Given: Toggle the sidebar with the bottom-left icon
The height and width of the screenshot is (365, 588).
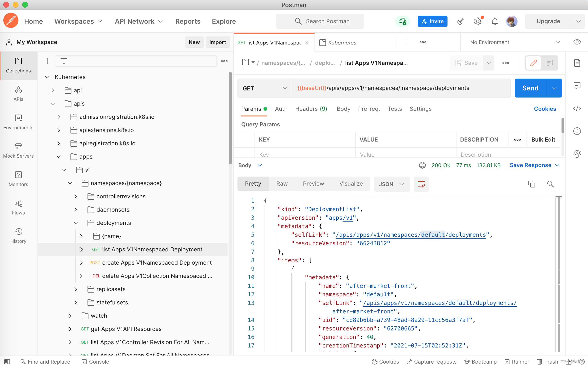Looking at the screenshot, I should coord(7,361).
